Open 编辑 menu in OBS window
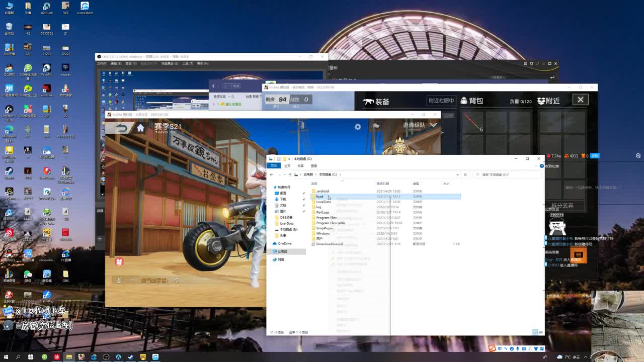This screenshot has width=644, height=362. click(116, 63)
